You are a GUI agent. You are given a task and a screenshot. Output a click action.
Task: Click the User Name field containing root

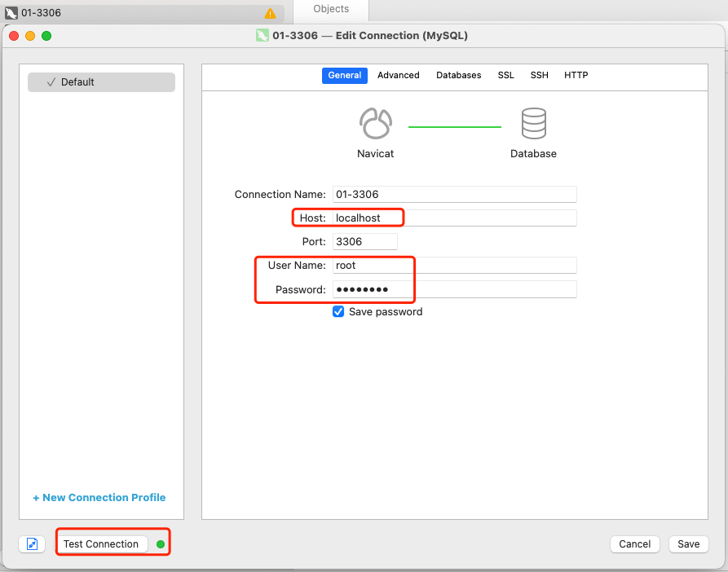point(455,266)
